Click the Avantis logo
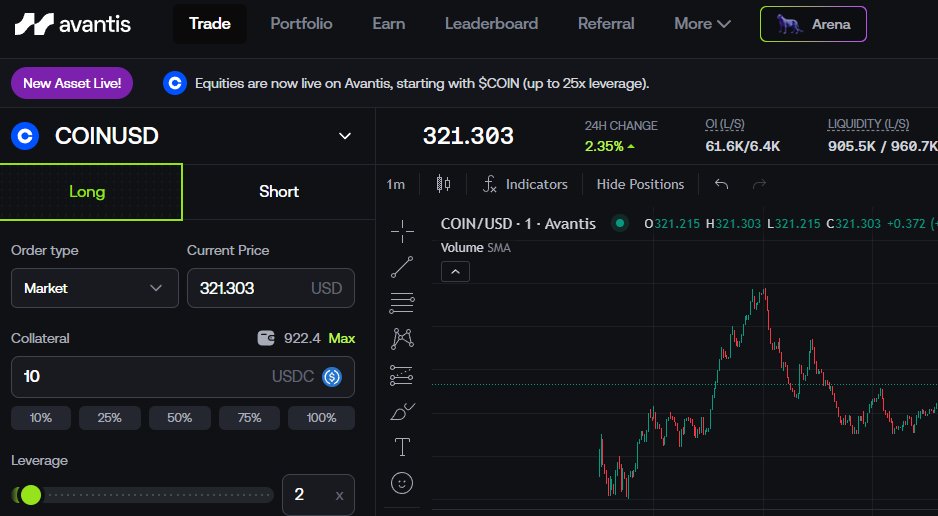 click(x=73, y=24)
